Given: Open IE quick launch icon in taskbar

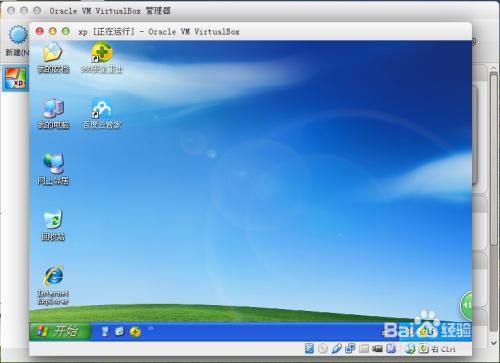Looking at the screenshot, I should (120, 331).
